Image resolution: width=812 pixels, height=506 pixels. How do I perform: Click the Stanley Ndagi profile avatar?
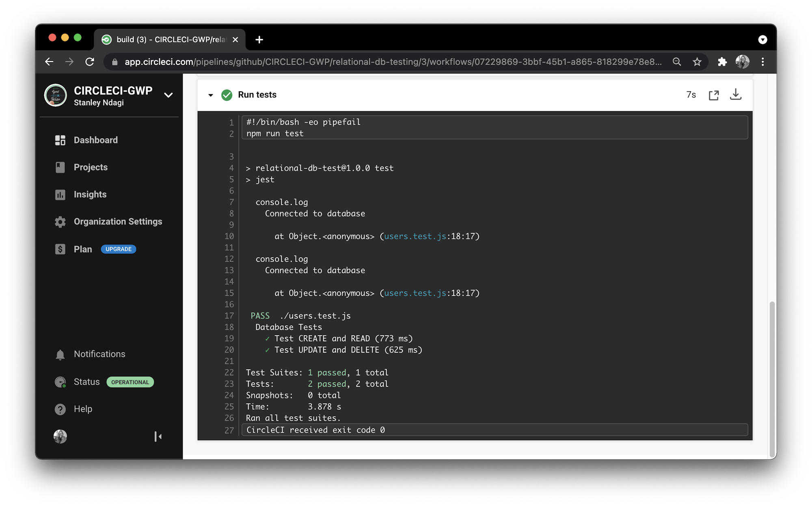point(60,437)
